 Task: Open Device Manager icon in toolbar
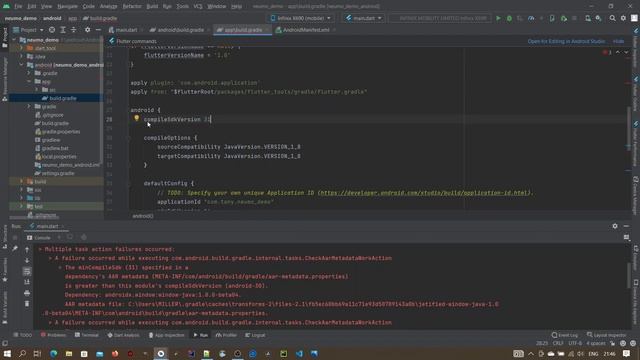(588, 18)
